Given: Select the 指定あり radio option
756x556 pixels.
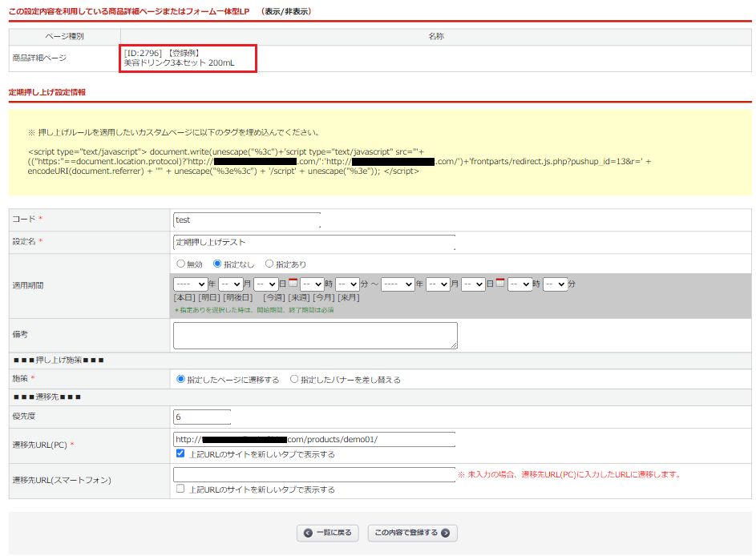Looking at the screenshot, I should [x=269, y=264].
